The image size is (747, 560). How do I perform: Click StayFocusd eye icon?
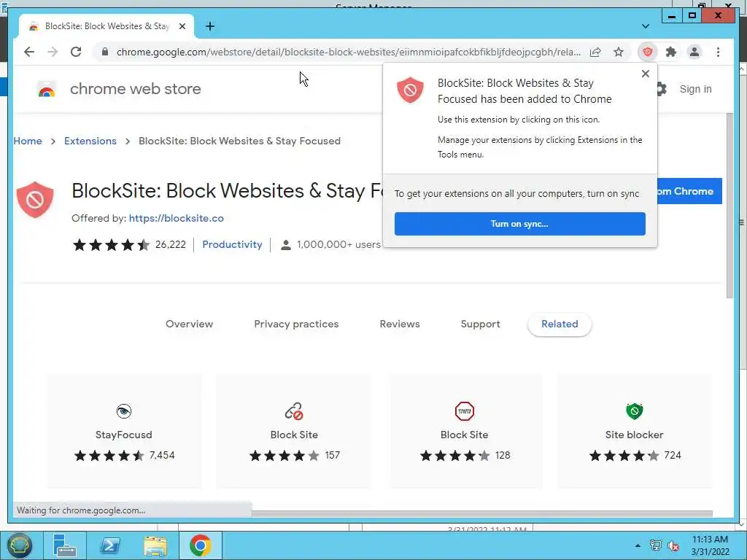pyautogui.click(x=124, y=411)
